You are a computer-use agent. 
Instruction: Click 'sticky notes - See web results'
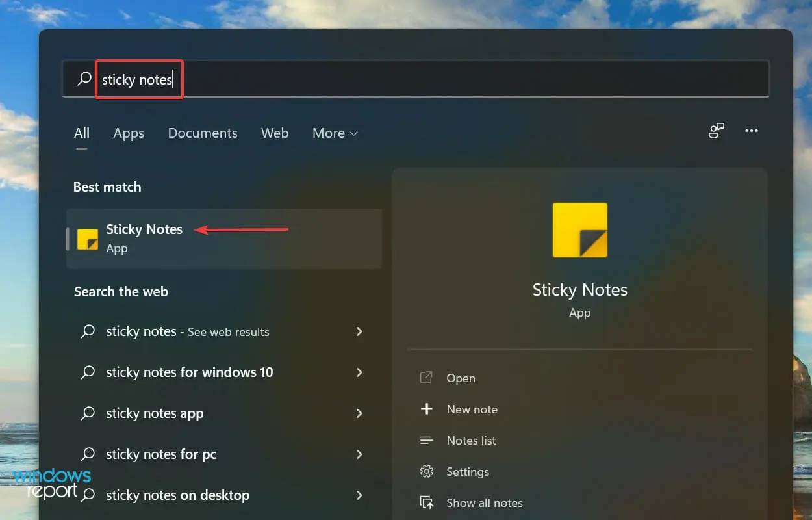pyautogui.click(x=187, y=331)
